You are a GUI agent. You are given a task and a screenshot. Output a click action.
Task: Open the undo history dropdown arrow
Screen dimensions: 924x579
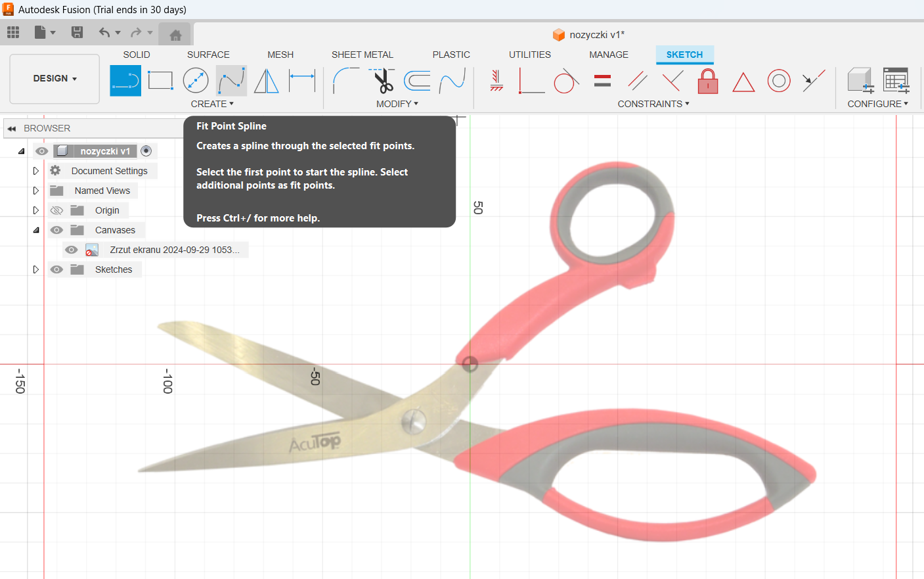pos(118,32)
